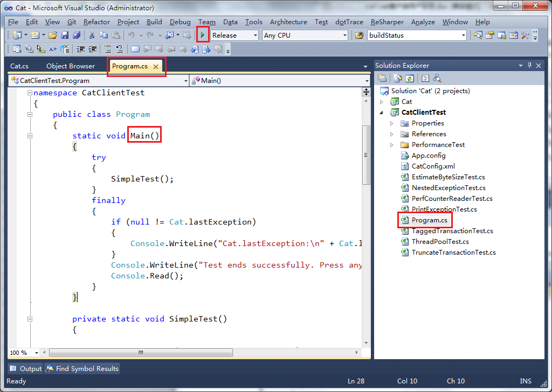Click the Save All icon

coord(77,35)
